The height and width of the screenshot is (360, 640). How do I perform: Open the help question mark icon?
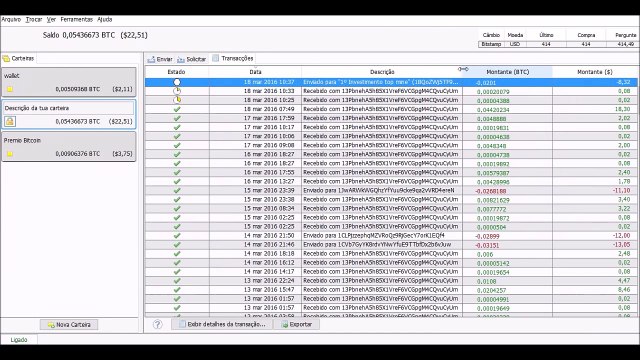click(x=158, y=324)
